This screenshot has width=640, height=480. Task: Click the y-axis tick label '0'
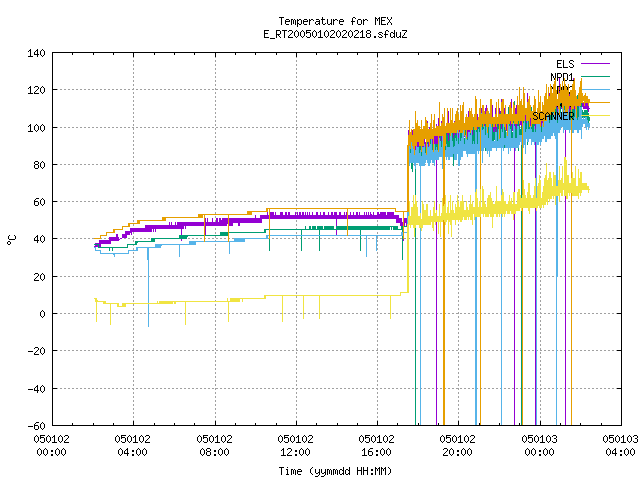click(42, 314)
